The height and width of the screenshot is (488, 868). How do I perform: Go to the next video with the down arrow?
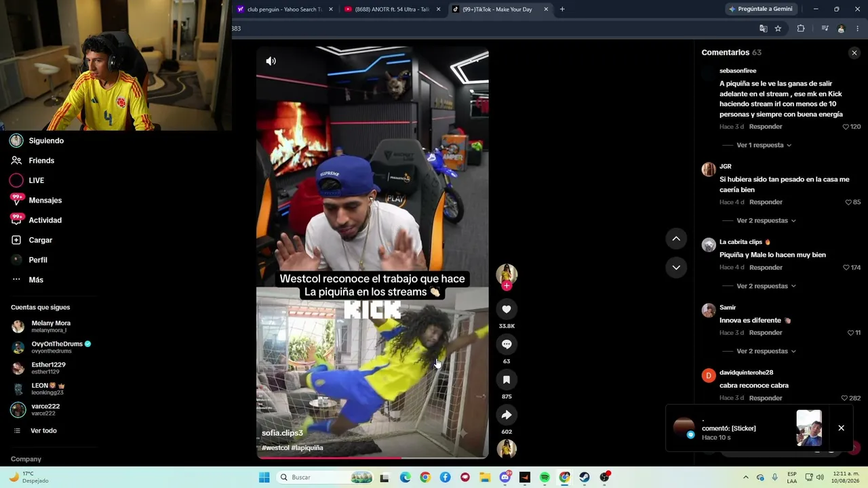[x=676, y=267]
